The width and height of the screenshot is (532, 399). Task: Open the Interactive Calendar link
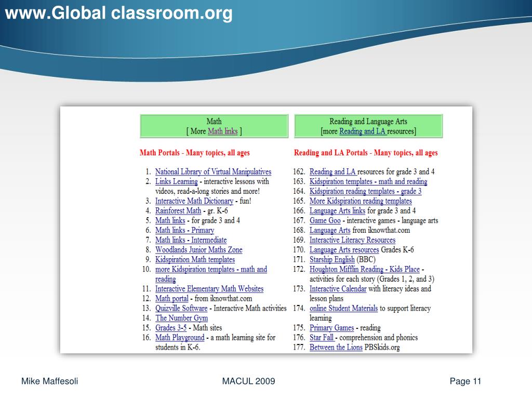pyautogui.click(x=338, y=289)
